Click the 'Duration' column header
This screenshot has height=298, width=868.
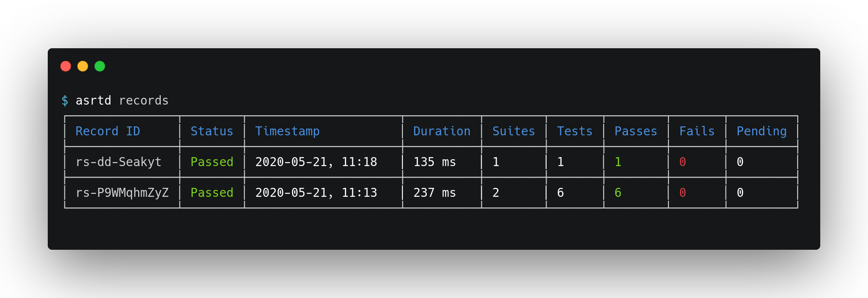pos(442,131)
